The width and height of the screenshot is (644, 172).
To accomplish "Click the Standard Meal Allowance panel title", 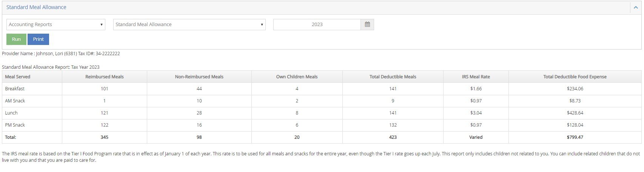I will (36, 7).
